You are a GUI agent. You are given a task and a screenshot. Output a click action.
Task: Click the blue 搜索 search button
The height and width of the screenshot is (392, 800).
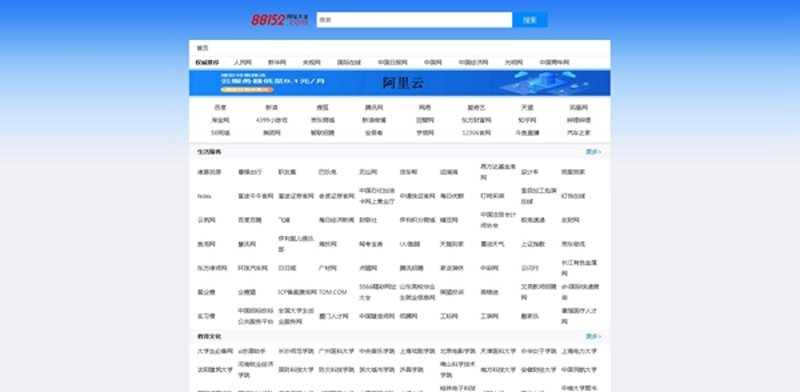pos(530,20)
